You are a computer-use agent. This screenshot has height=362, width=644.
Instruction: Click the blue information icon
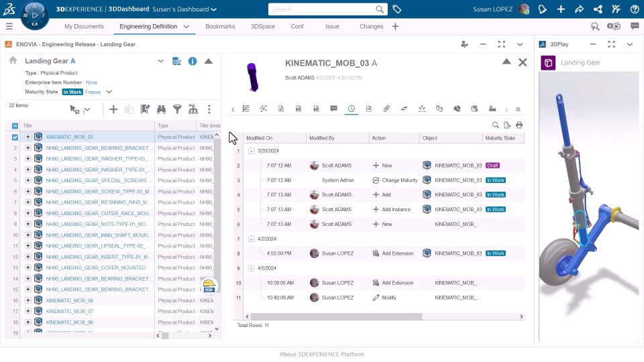click(193, 61)
